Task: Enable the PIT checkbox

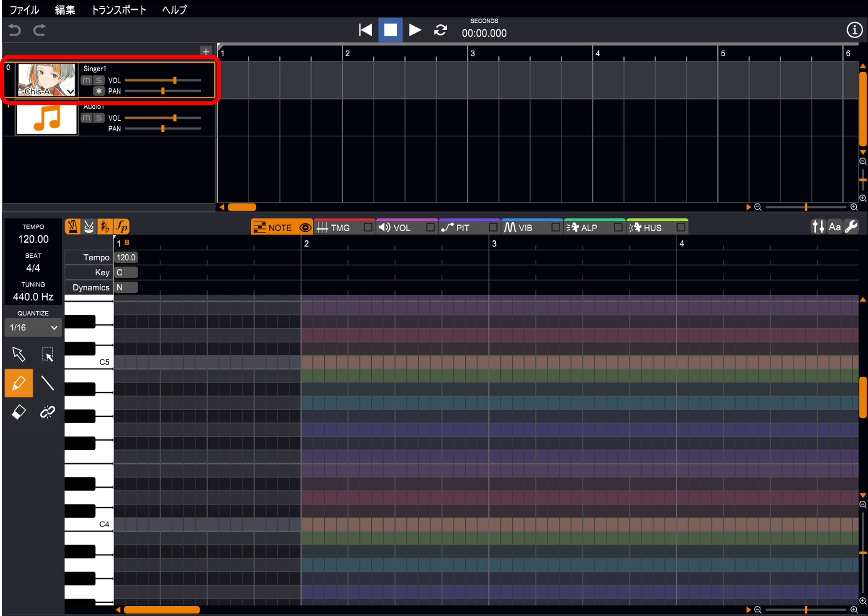Action: 493,228
